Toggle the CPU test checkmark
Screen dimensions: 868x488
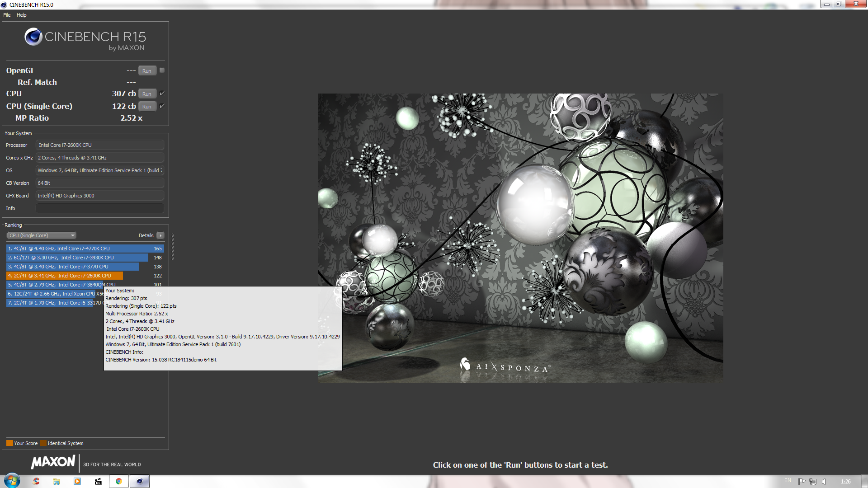tap(162, 94)
